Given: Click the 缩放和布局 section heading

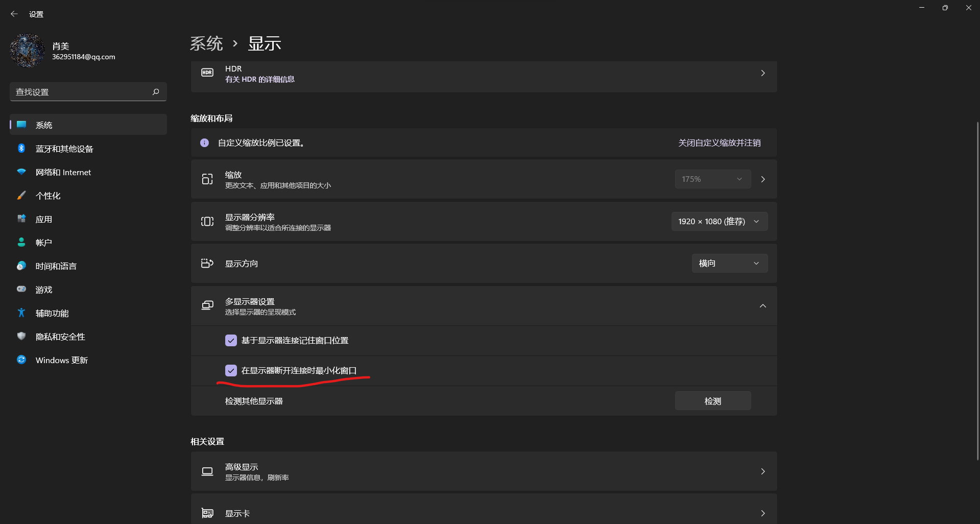Looking at the screenshot, I should coord(211,118).
